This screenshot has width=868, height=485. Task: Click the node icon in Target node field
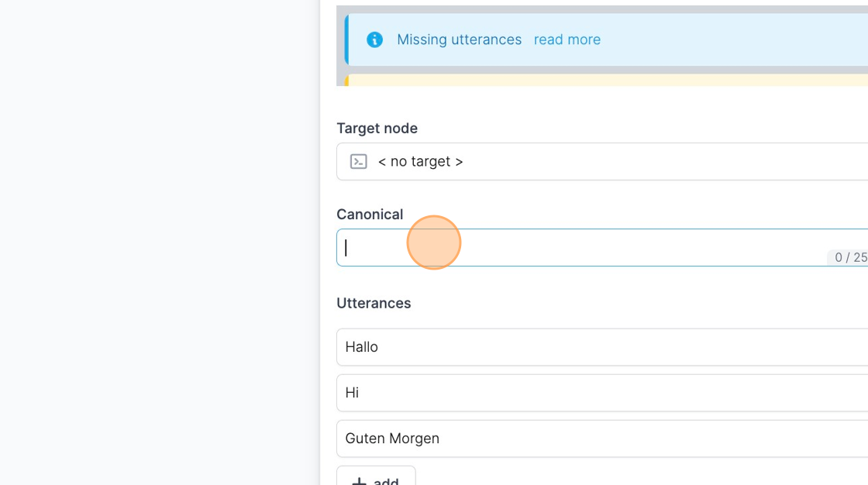point(359,162)
